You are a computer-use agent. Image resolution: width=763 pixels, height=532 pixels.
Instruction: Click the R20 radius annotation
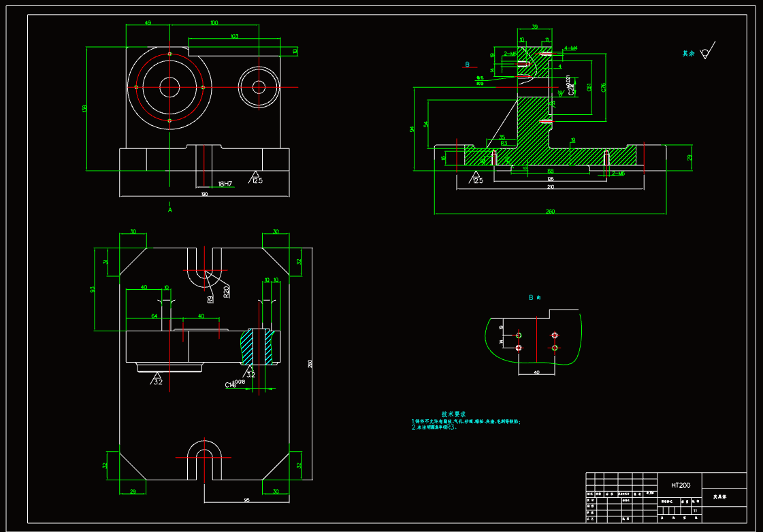(226, 292)
